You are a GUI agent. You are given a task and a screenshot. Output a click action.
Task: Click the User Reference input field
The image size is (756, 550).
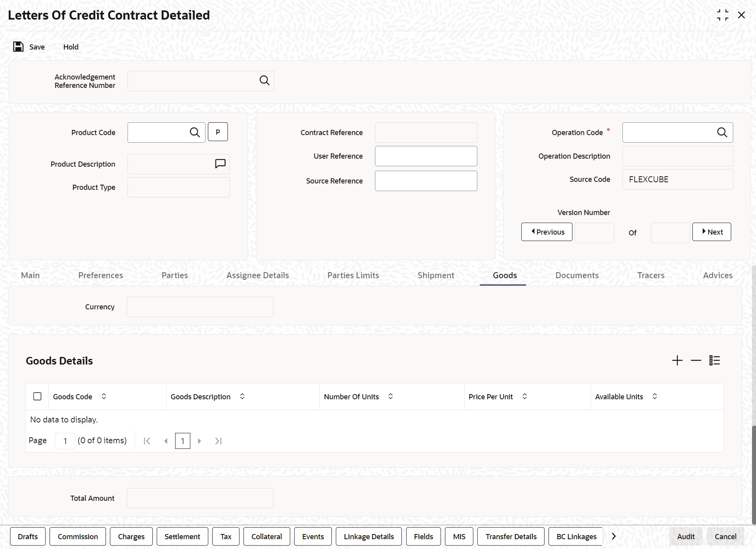click(x=426, y=156)
